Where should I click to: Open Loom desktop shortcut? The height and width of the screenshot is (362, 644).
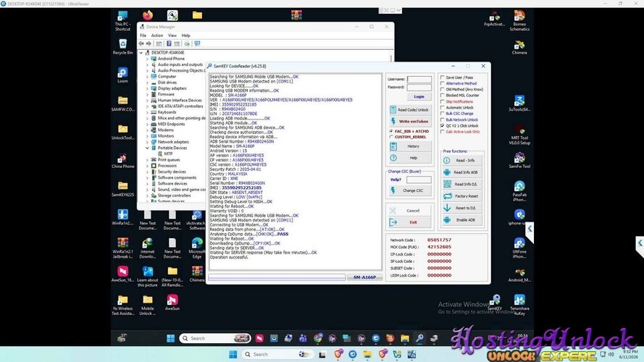pos(122,75)
